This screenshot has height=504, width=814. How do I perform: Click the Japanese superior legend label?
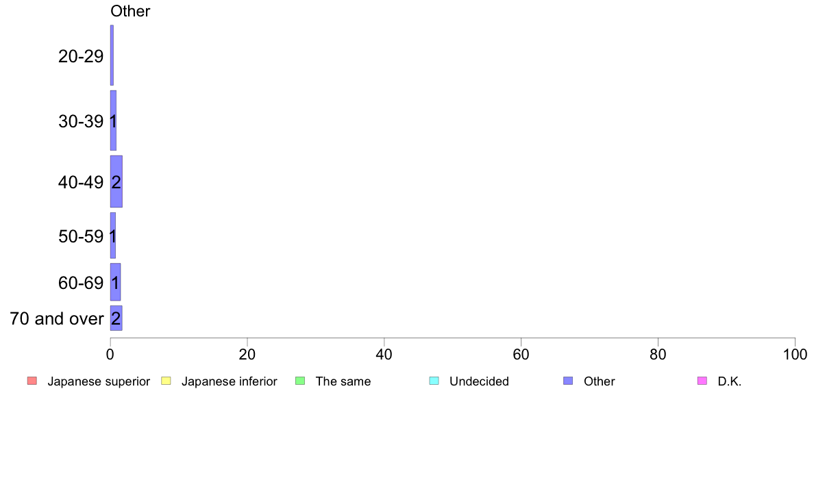[x=99, y=381]
